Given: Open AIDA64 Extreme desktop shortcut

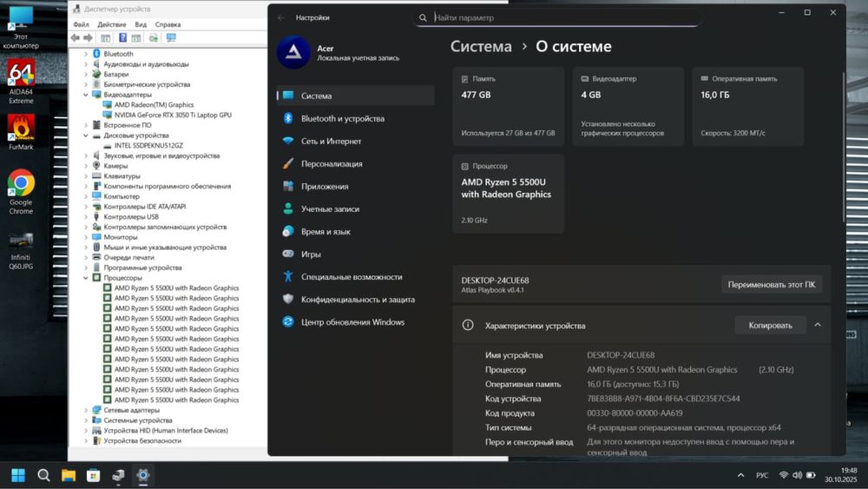Looking at the screenshot, I should pyautogui.click(x=21, y=81).
